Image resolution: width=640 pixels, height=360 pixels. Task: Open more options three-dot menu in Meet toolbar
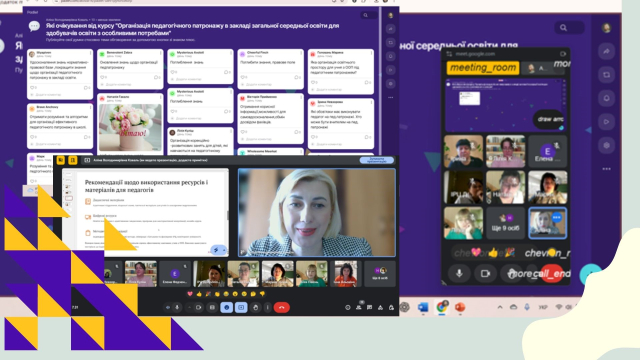pyautogui.click(x=268, y=307)
